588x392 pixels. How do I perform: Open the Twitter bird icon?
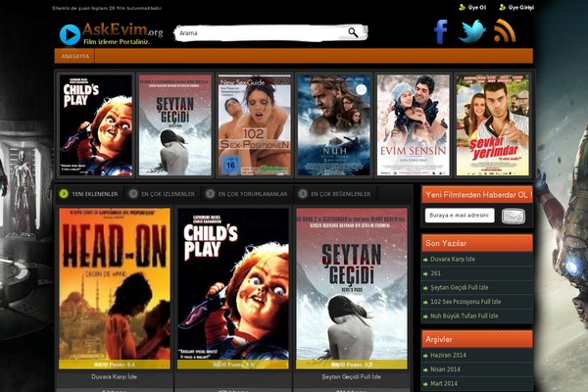pos(472,30)
